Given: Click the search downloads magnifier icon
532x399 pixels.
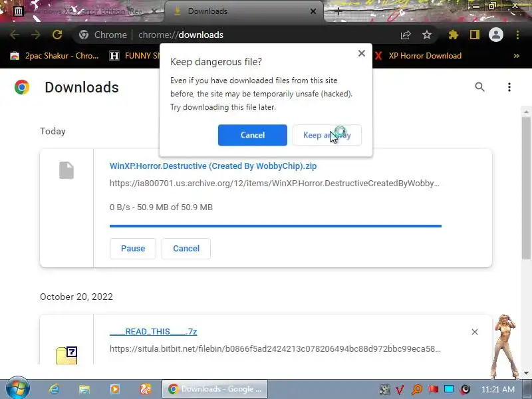Looking at the screenshot, I should (x=479, y=87).
